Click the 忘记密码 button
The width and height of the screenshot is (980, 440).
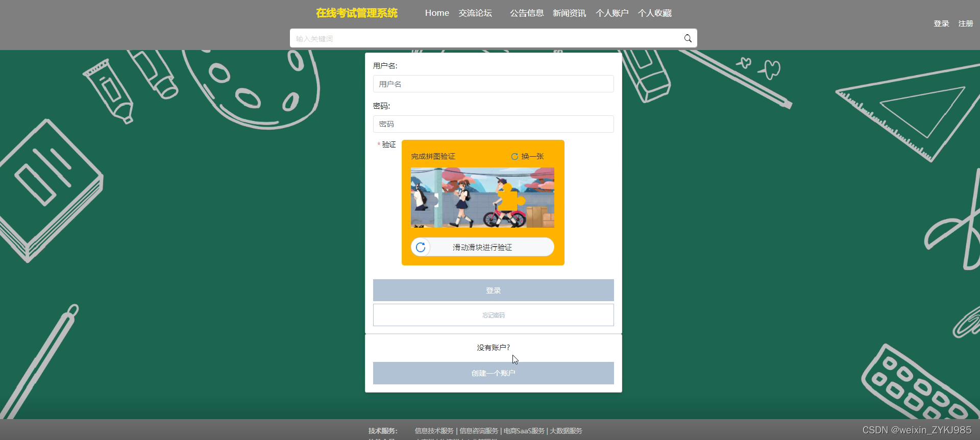[x=493, y=315]
